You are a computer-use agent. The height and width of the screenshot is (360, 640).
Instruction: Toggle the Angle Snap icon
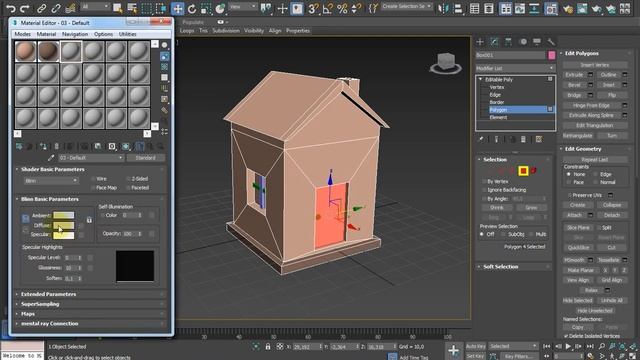tap(327, 8)
